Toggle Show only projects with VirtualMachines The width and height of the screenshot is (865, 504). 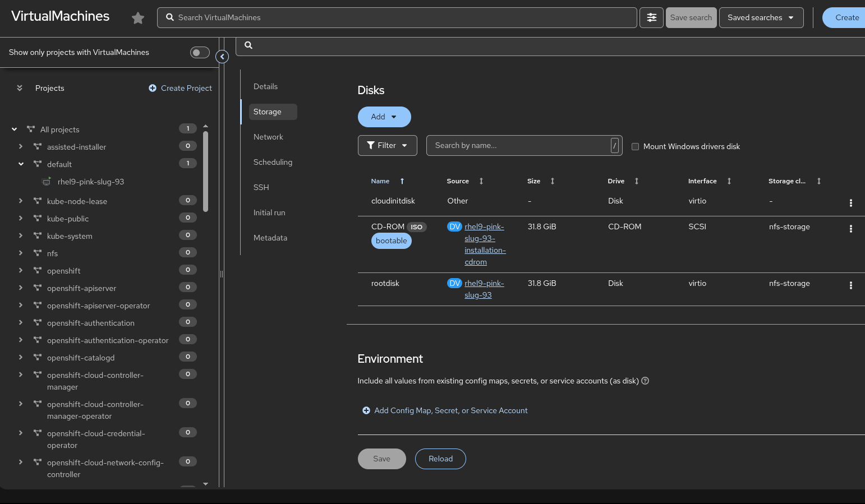200,53
